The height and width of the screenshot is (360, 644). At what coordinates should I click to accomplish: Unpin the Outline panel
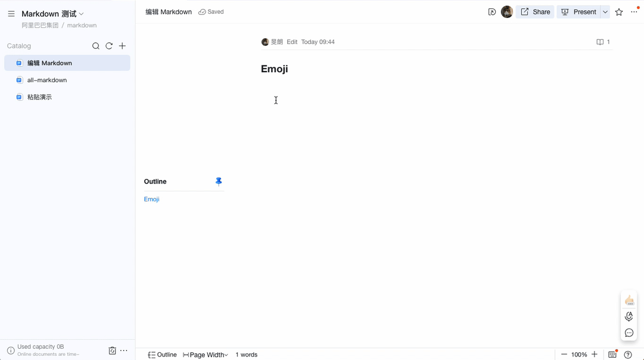[x=219, y=181]
